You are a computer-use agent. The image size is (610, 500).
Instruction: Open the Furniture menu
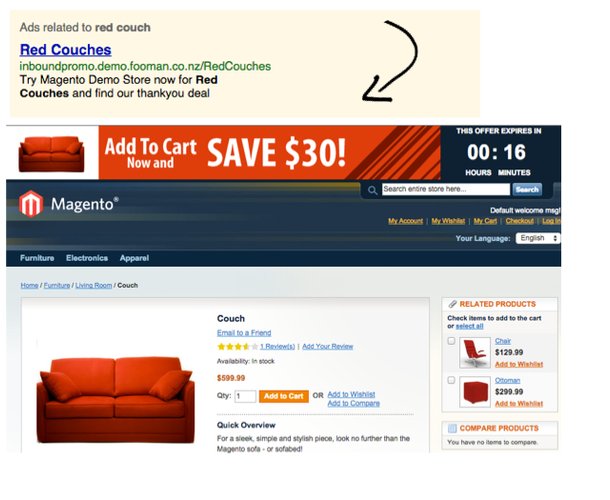(x=37, y=258)
